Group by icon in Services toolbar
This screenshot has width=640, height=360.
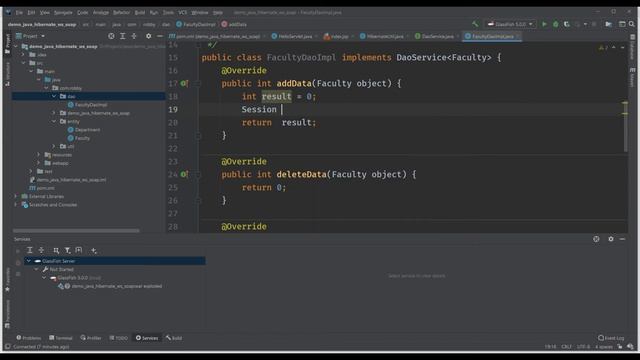click(56, 250)
